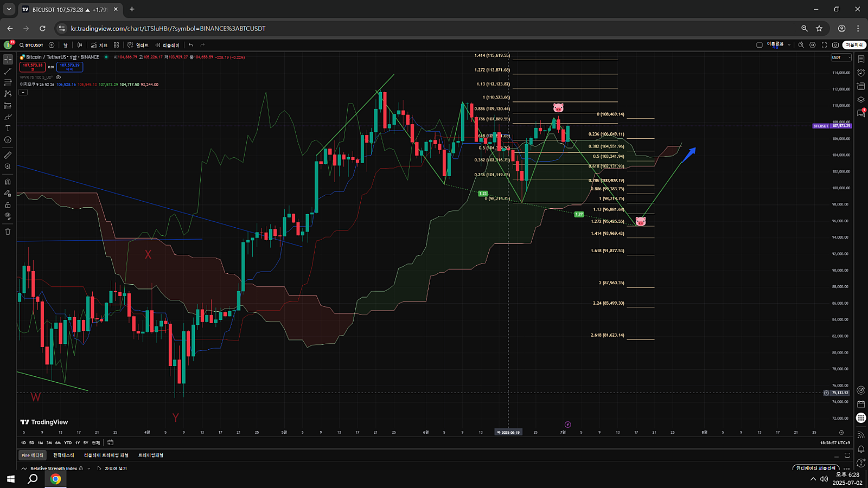This screenshot has width=868, height=488.
Task: Toggle hide all drawings eye icon
Action: [8, 216]
